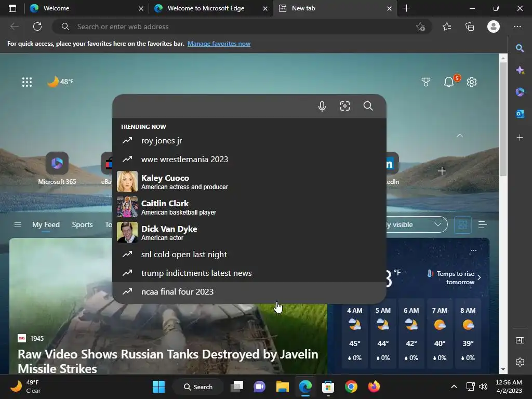Open sidebar settings gear at bottom

(x=520, y=362)
